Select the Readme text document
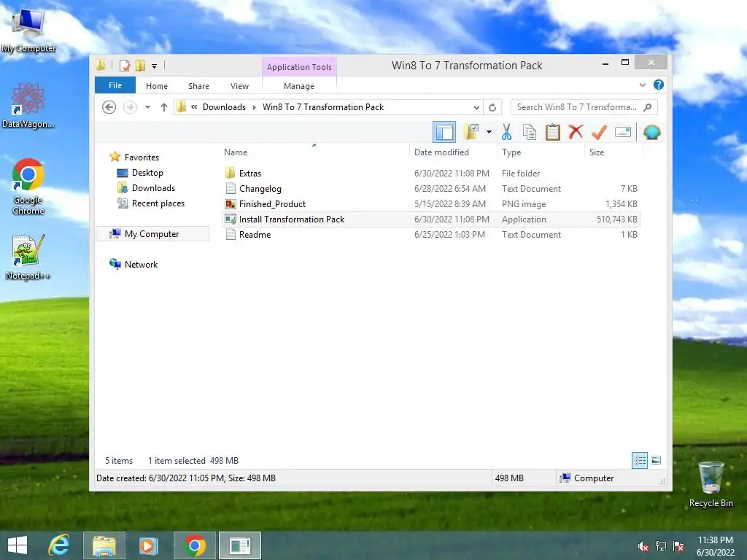 [430, 234]
